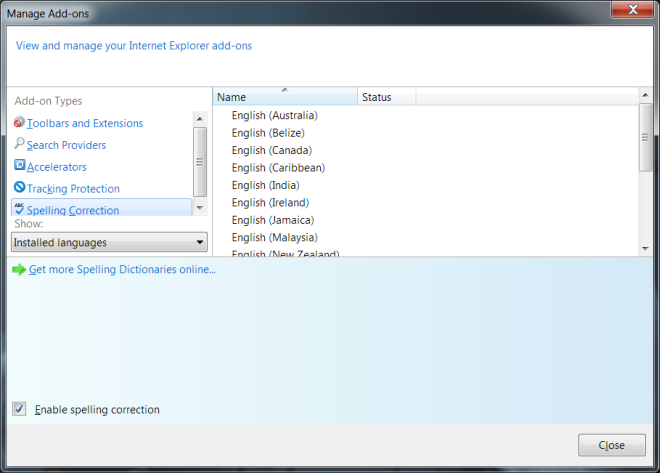Select English (Belize) in the language list
The image size is (660, 473).
268,133
